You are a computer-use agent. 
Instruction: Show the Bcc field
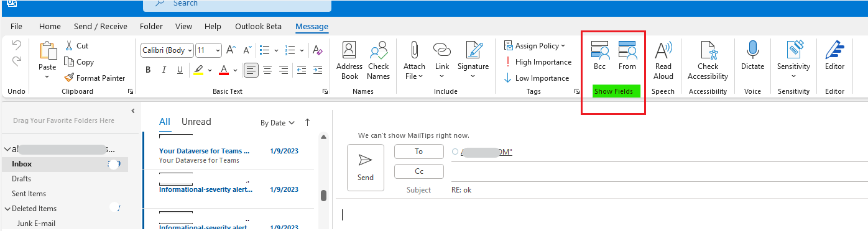599,56
